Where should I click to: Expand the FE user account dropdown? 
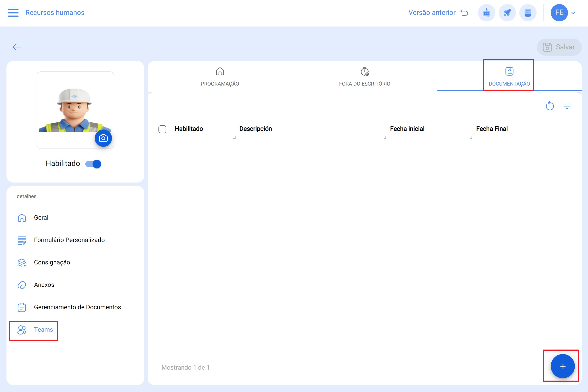point(573,13)
